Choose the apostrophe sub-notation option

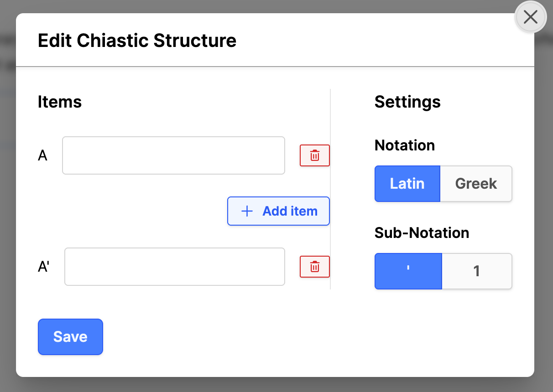pos(408,271)
